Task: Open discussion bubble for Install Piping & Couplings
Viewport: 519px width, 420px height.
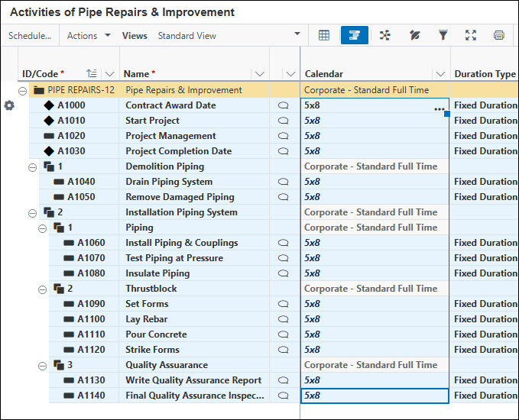Action: pyautogui.click(x=284, y=243)
